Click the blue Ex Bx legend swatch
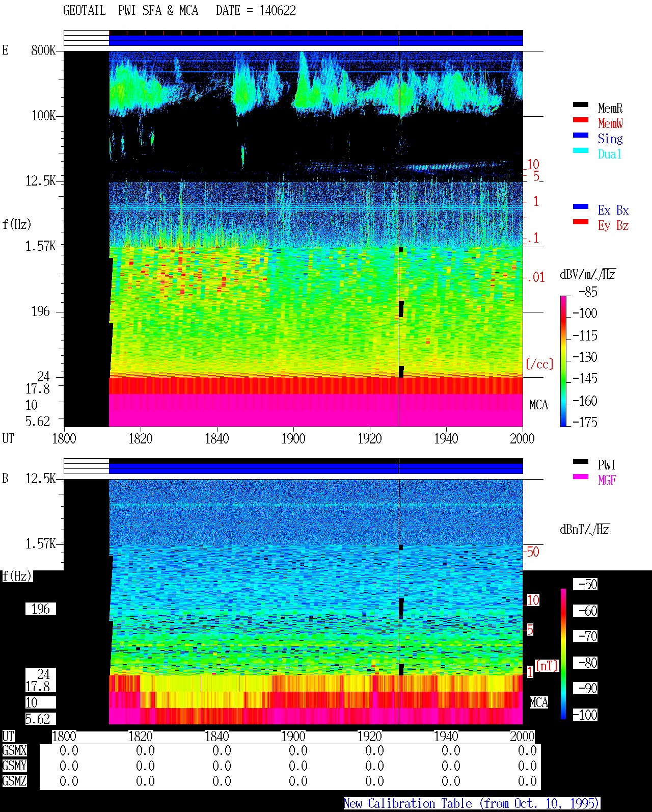652x812 pixels. (x=580, y=206)
